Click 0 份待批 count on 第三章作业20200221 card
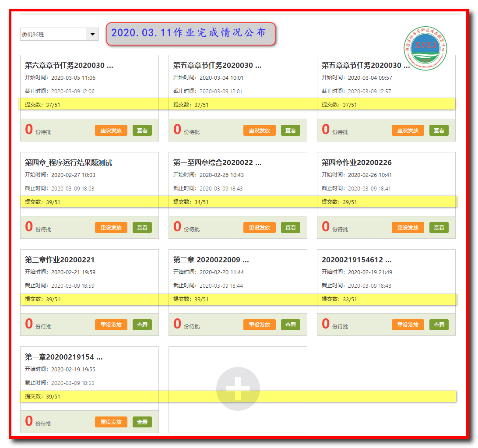Viewport: 478px width, 448px height. 38,325
